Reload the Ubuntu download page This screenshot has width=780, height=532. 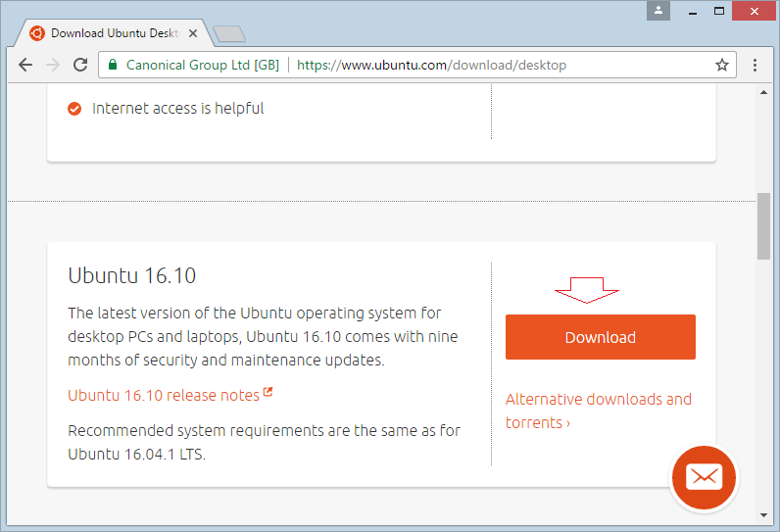coord(80,65)
